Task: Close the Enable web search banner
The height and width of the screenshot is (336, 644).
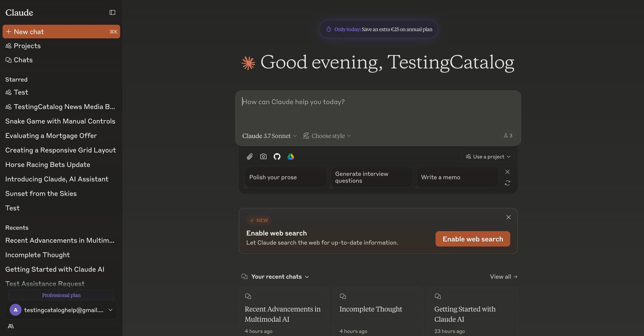Action: point(508,217)
